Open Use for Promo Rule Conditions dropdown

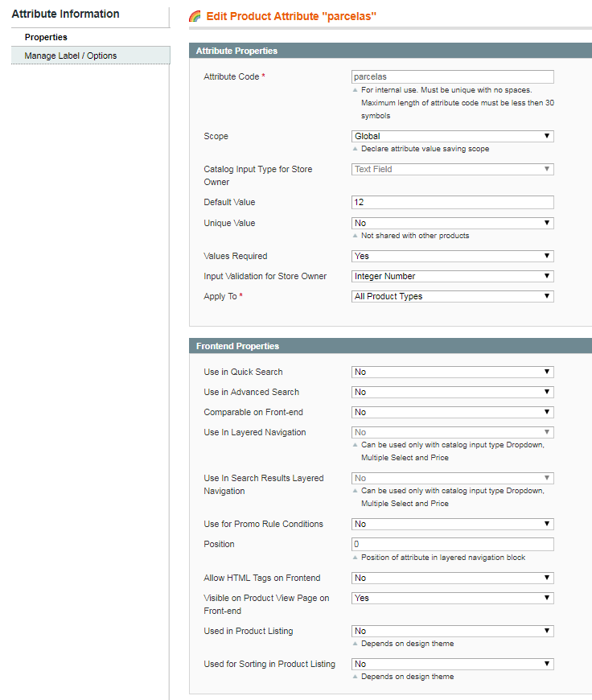(453, 524)
